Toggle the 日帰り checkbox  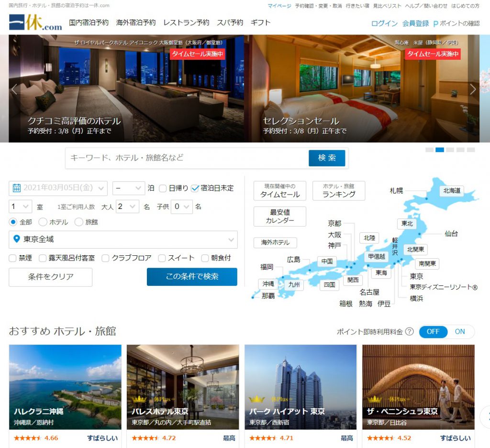tap(163, 188)
